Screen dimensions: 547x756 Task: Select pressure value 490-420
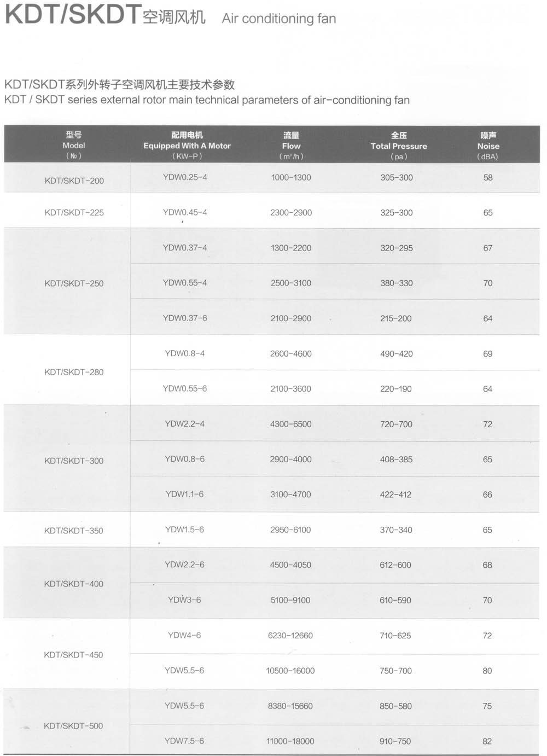tap(397, 353)
